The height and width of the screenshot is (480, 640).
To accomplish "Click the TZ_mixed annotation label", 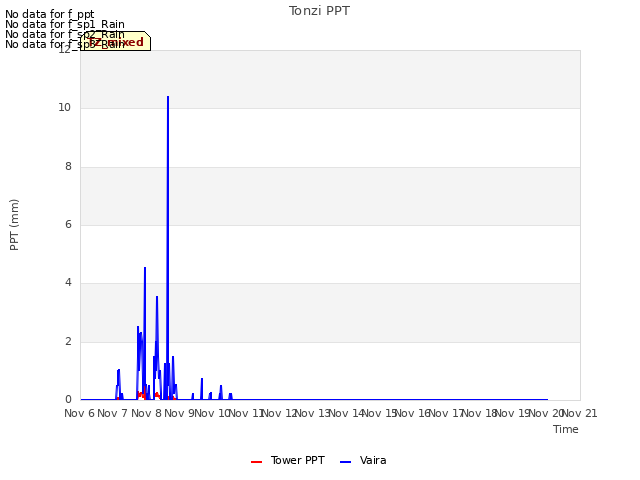I will point(116,42).
